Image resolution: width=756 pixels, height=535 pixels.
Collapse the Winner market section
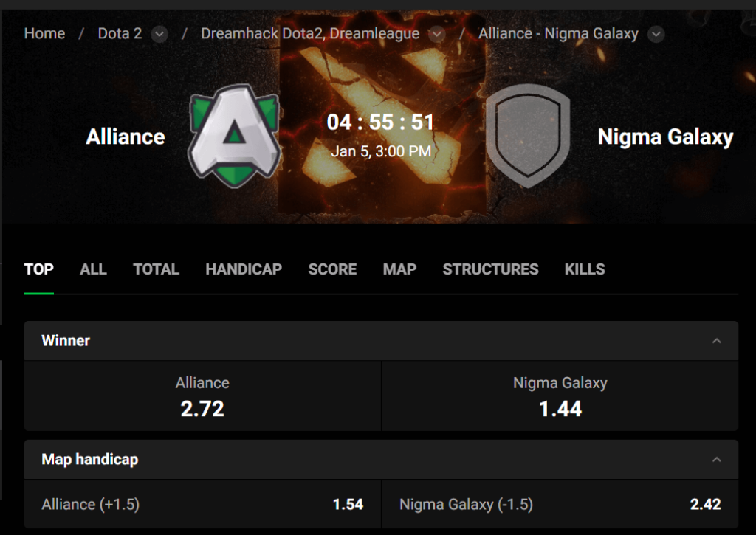[715, 341]
